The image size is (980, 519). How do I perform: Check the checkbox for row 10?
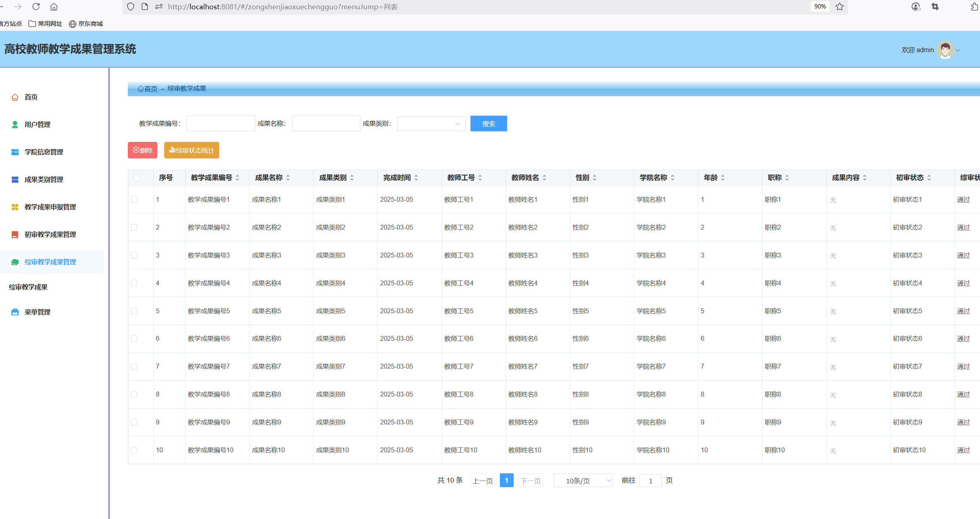pos(134,450)
